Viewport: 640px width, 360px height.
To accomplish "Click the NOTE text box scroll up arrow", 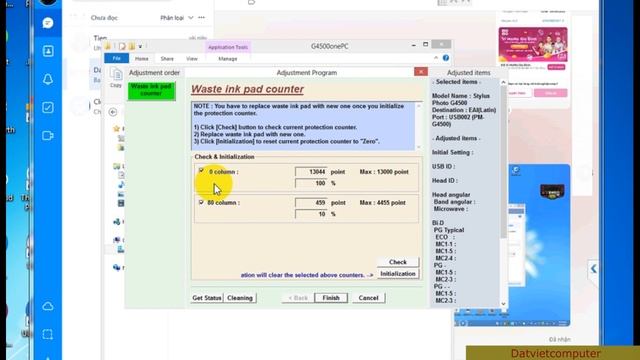I will (x=418, y=106).
